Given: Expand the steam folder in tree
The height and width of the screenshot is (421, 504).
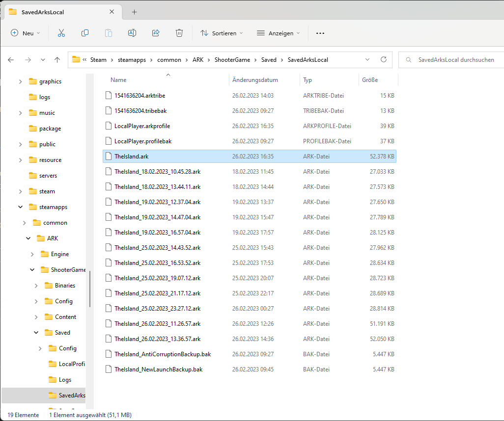Looking at the screenshot, I should 20,191.
